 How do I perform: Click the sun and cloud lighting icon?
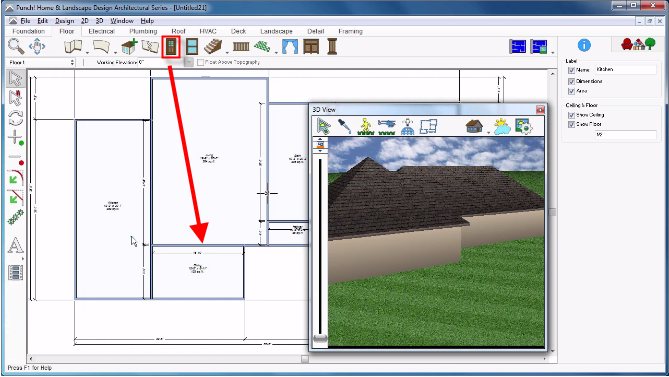tap(502, 126)
